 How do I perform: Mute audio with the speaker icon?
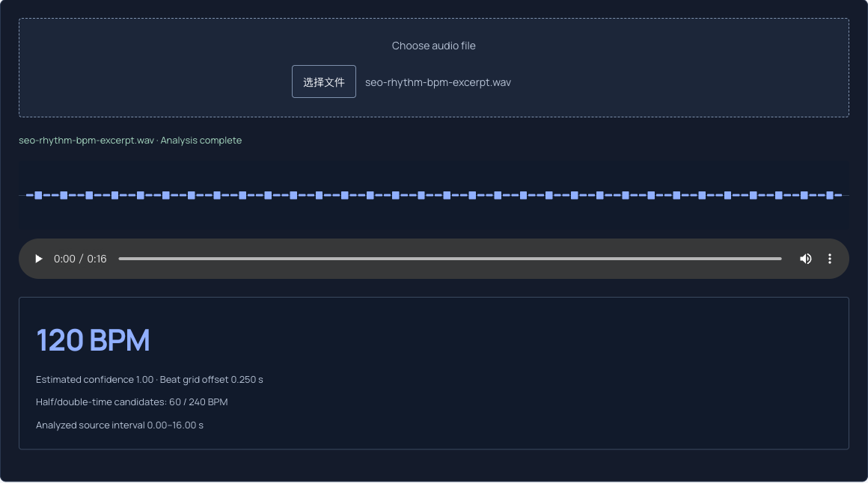[x=805, y=259]
